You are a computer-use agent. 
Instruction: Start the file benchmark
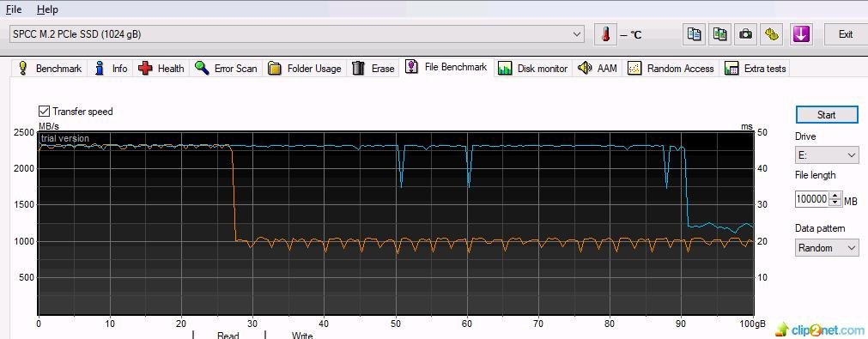[826, 114]
